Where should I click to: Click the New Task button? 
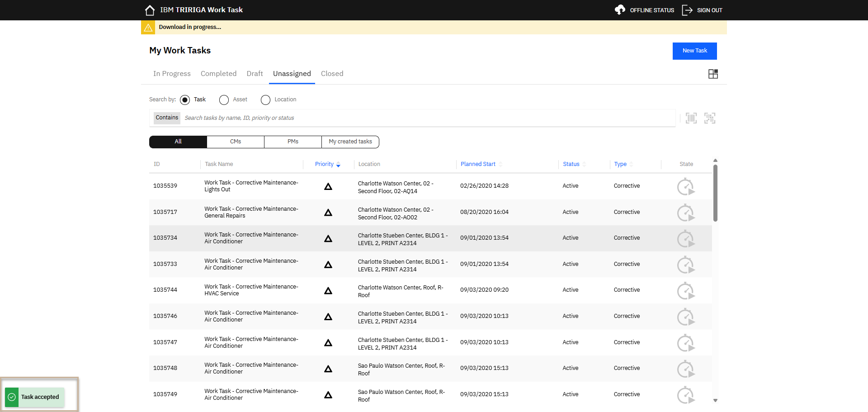[x=695, y=51]
